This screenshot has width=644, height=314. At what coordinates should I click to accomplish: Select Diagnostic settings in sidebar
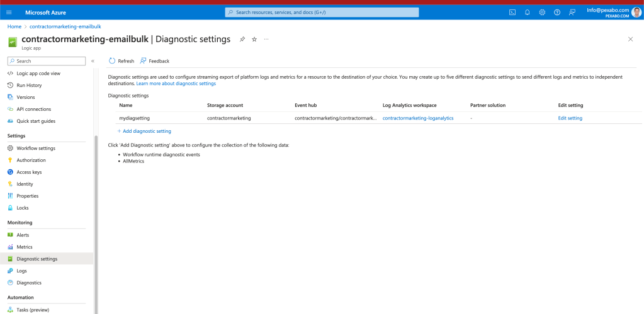[x=47, y=259]
